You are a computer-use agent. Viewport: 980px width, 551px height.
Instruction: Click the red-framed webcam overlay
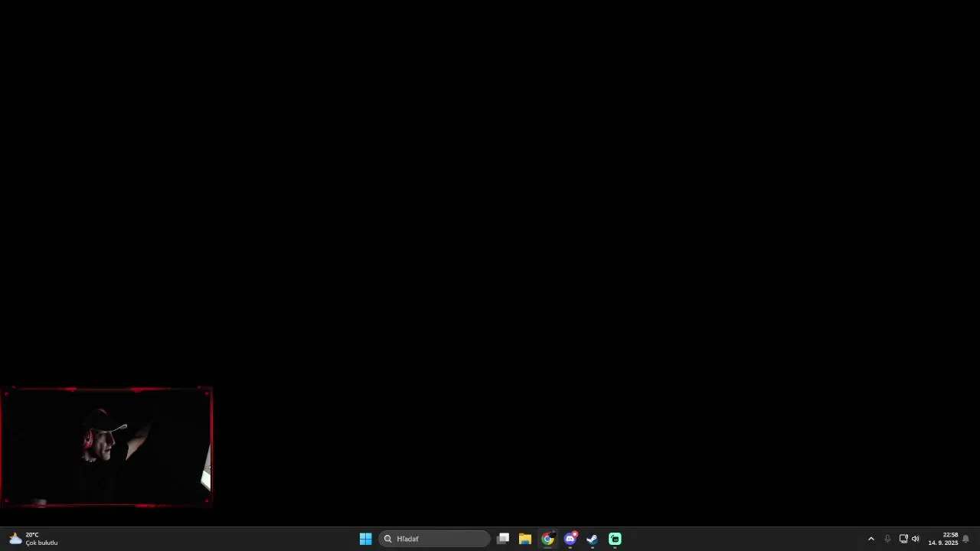(x=106, y=447)
